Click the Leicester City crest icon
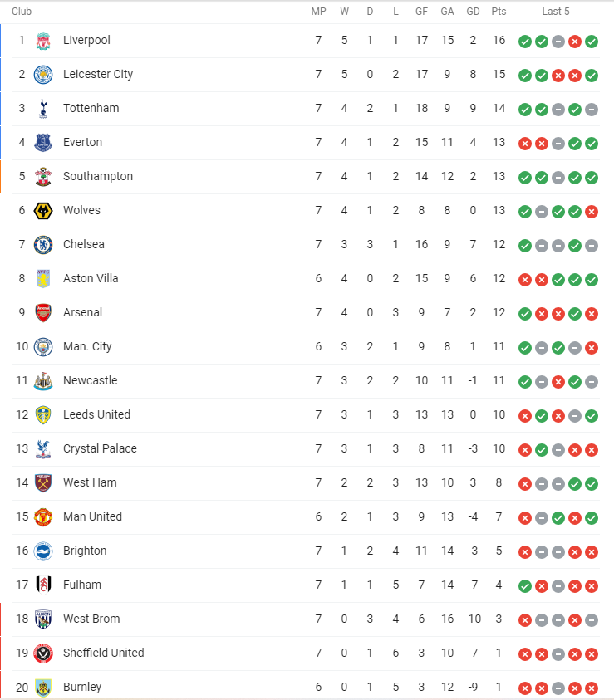The image size is (614, 700). point(43,75)
